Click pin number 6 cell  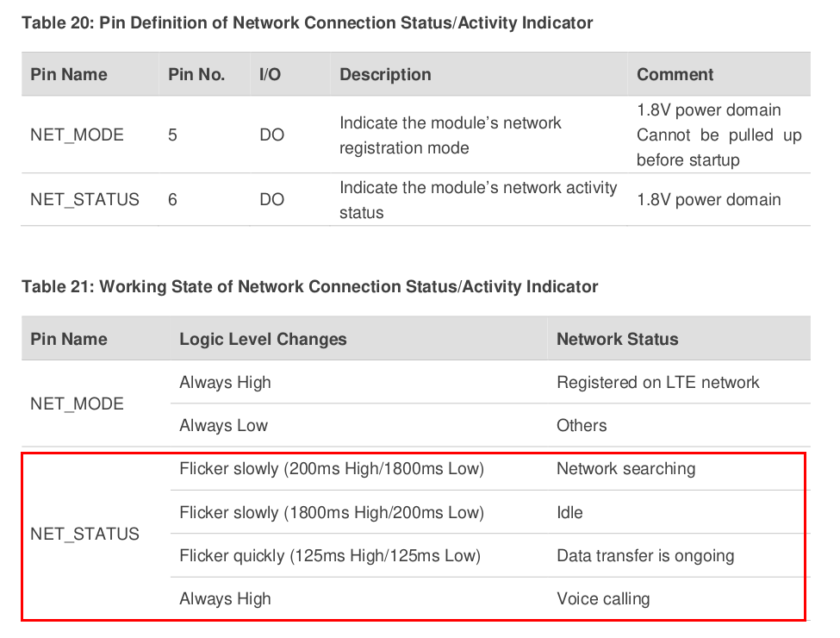coord(173,199)
